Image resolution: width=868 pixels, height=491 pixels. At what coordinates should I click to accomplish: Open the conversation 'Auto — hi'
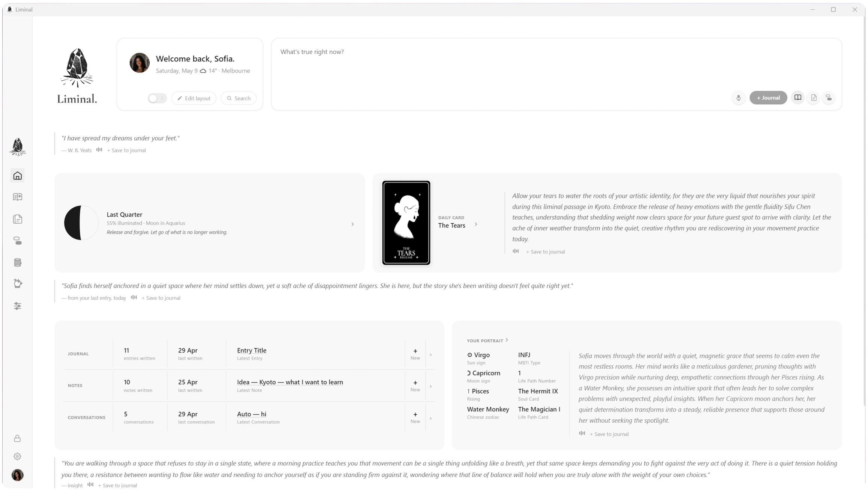(x=251, y=414)
